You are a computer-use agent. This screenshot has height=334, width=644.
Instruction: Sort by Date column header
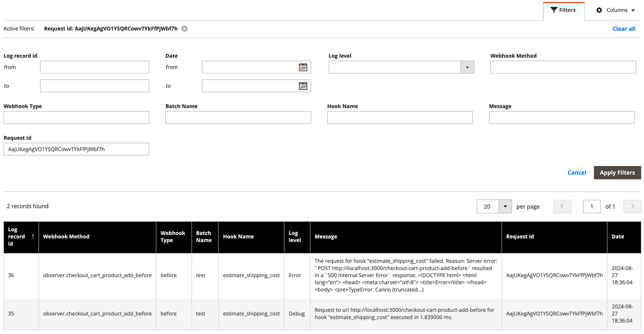point(624,236)
